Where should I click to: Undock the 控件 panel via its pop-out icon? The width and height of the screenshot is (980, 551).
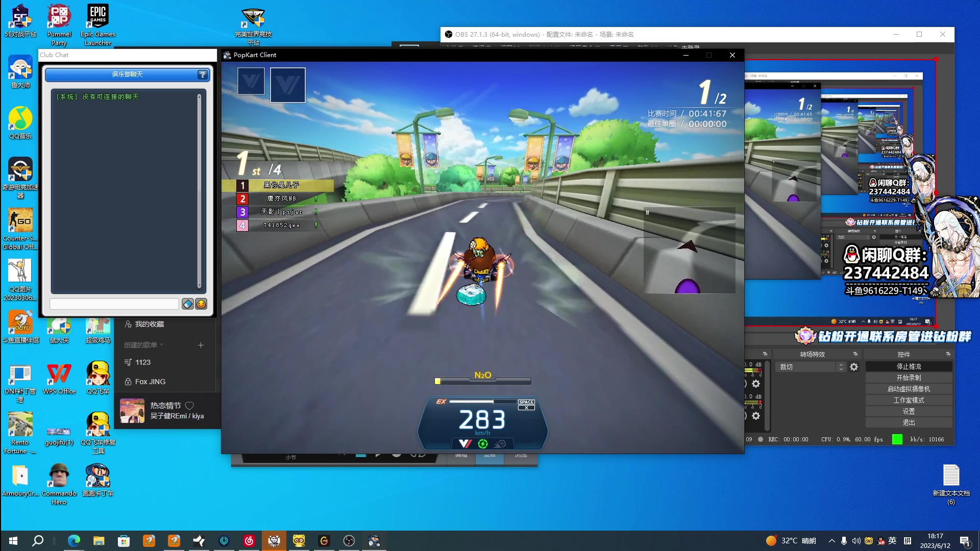948,354
